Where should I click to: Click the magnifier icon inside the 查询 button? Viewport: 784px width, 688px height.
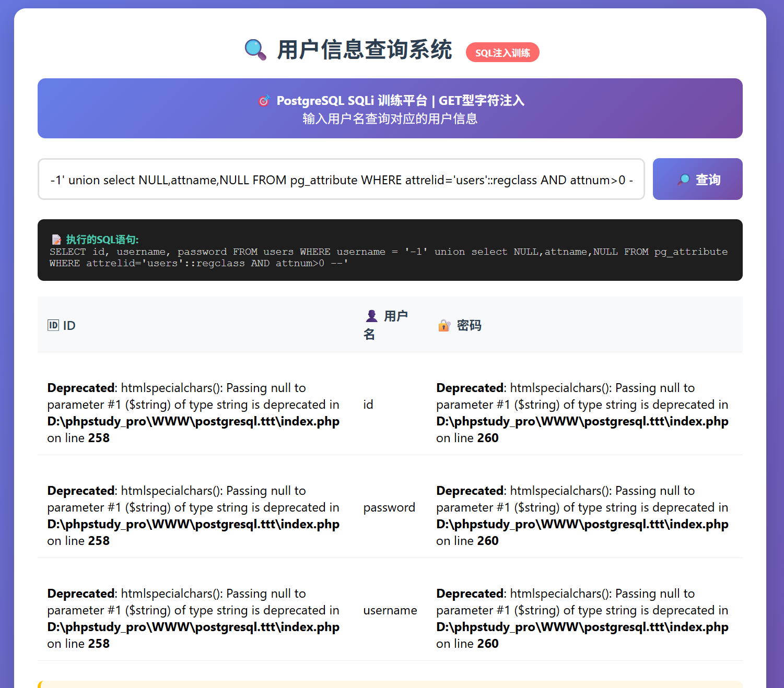(683, 180)
